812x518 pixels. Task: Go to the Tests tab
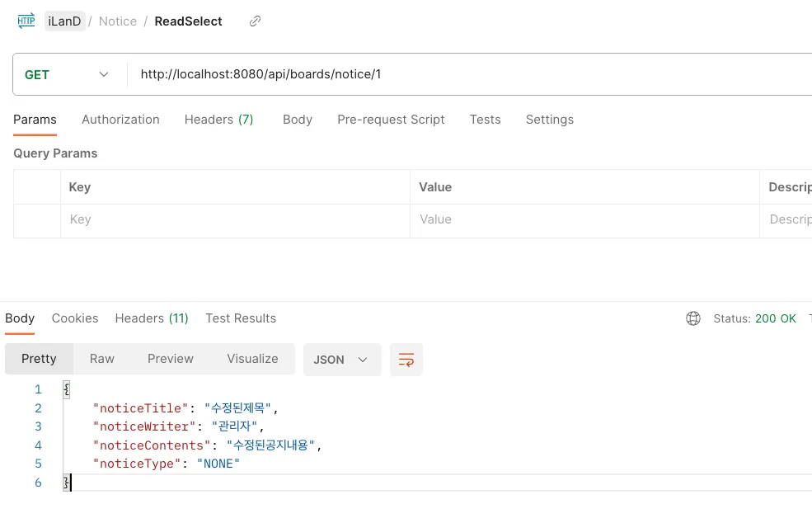pos(485,120)
